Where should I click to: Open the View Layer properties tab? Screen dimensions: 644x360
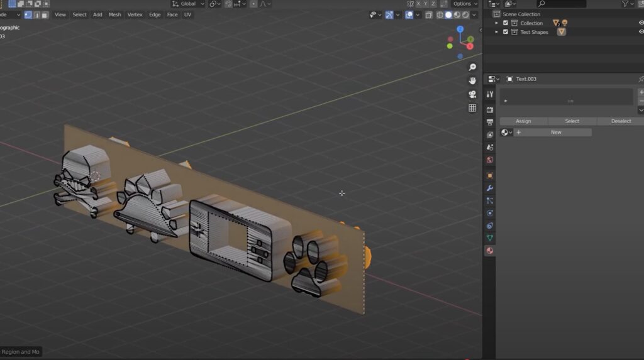(489, 134)
